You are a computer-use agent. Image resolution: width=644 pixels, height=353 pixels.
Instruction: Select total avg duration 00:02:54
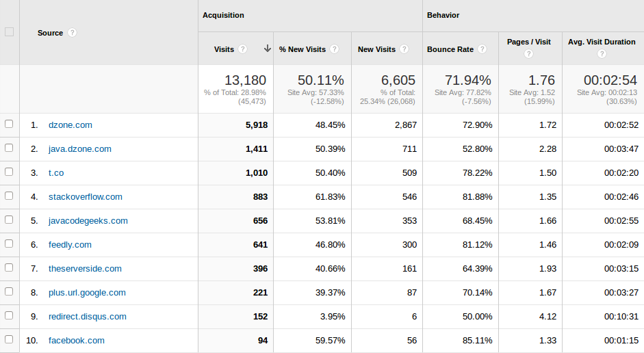[610, 80]
